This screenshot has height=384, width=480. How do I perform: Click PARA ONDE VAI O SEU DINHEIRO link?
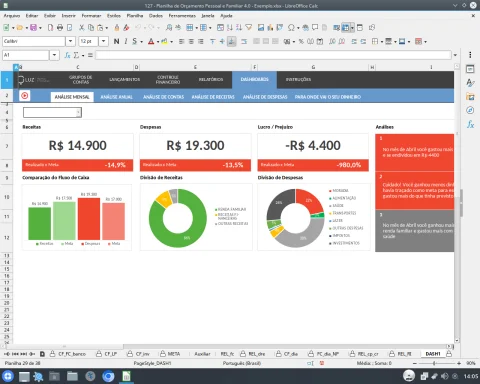pyautogui.click(x=328, y=97)
